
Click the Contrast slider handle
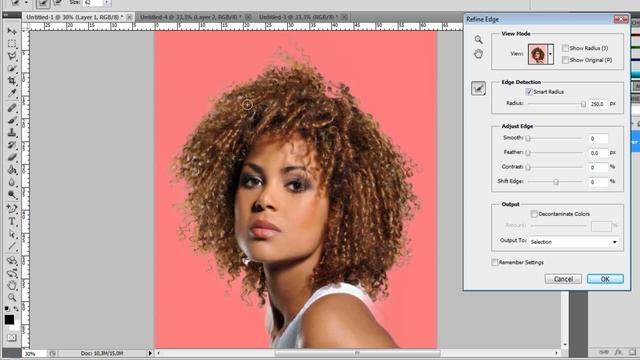pos(528,167)
